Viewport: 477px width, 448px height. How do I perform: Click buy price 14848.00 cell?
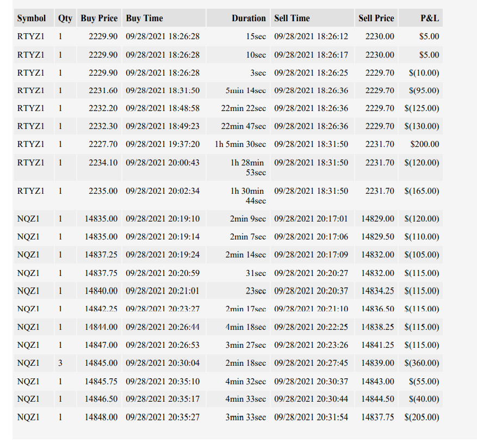click(99, 417)
